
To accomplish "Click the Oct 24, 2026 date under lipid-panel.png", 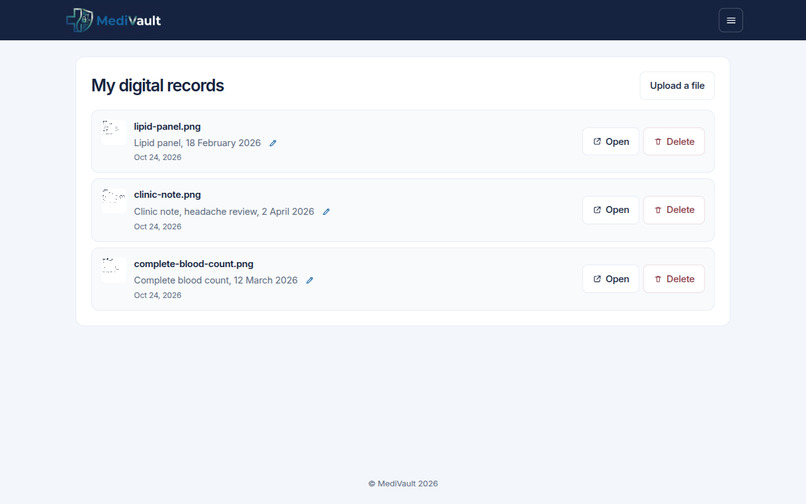I will pos(158,157).
